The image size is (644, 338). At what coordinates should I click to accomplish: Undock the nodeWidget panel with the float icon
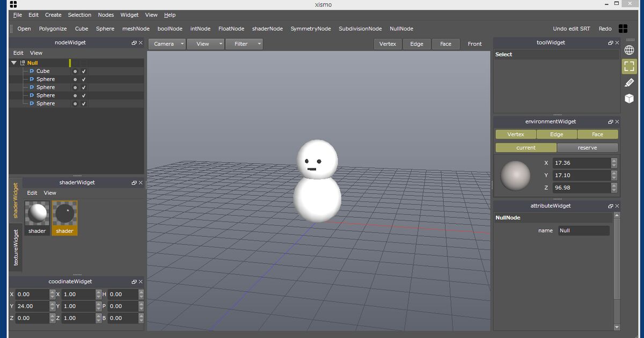(134, 43)
